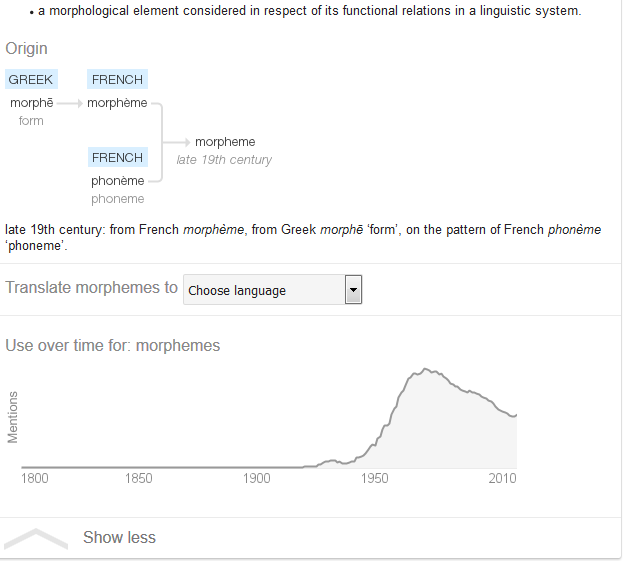Click the 1800 year label on chart
The image size is (626, 561).
pos(35,479)
